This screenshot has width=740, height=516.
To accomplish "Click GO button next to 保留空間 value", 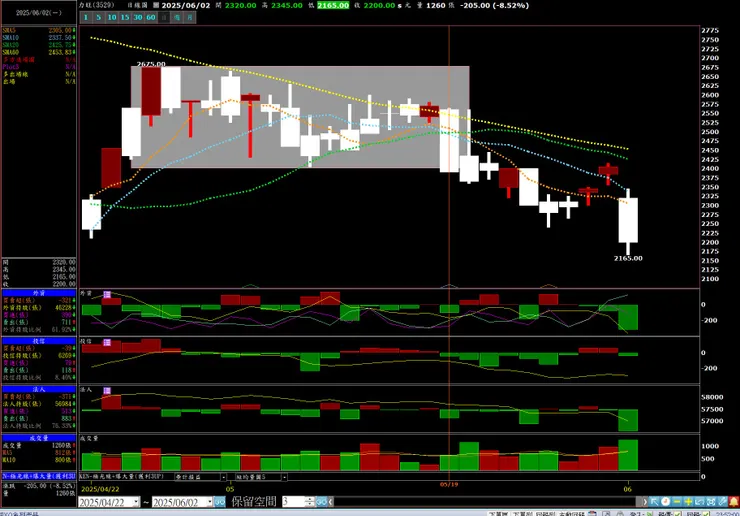I will tap(321, 502).
